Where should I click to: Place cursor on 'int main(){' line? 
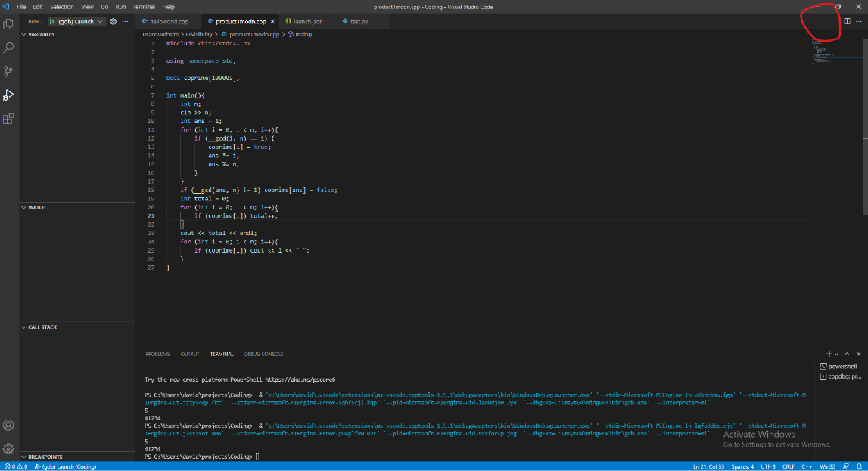pyautogui.click(x=185, y=95)
